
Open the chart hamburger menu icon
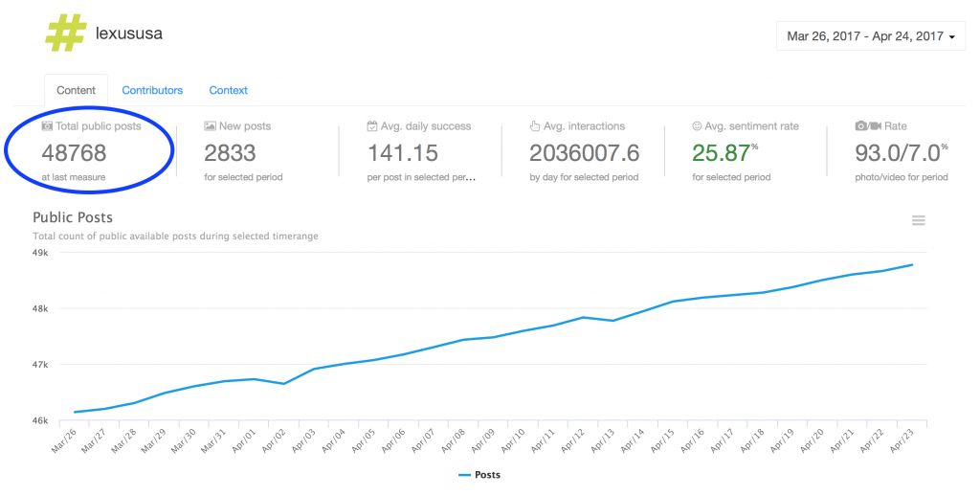coord(918,220)
